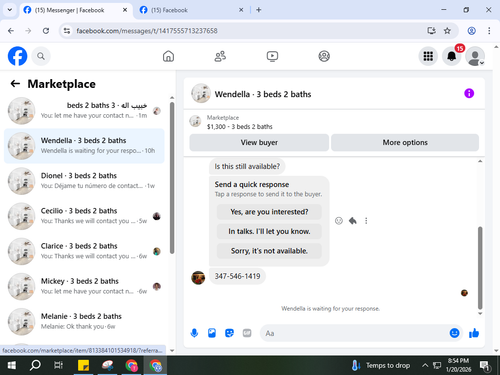Screen dimensions: 500x375
Task: Open the Clarice conversation in the list
Action: (84, 251)
